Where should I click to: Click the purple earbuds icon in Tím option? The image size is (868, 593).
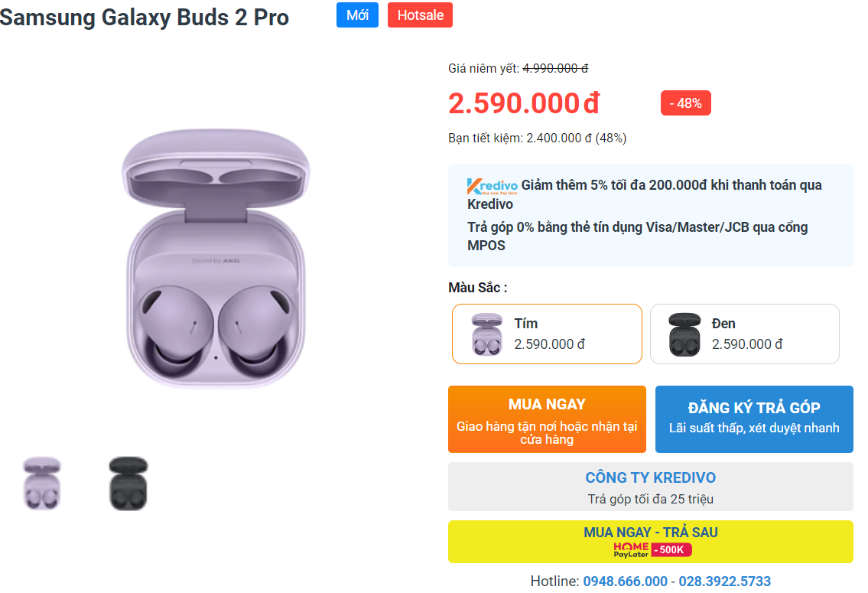tap(486, 334)
